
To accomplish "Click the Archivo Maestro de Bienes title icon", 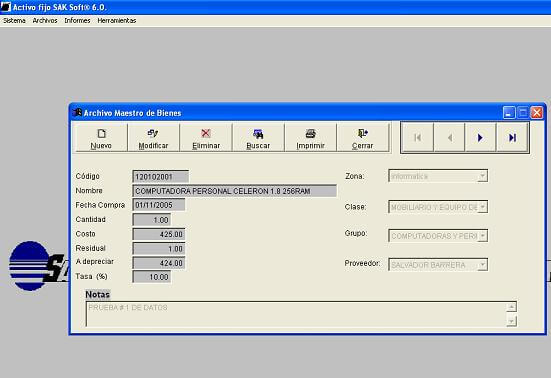I will [77, 113].
